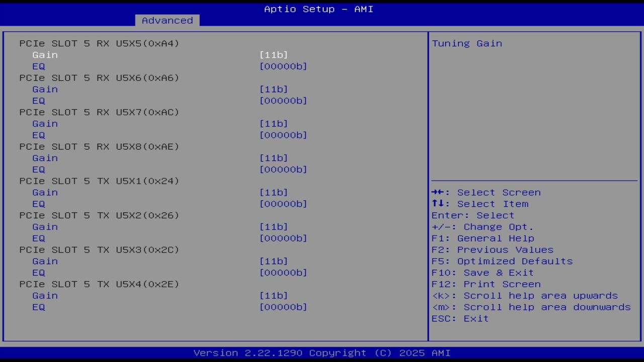Click the <m>: Scroll help area downwards hint
The height and width of the screenshot is (362, 644).
pyautogui.click(x=531, y=307)
